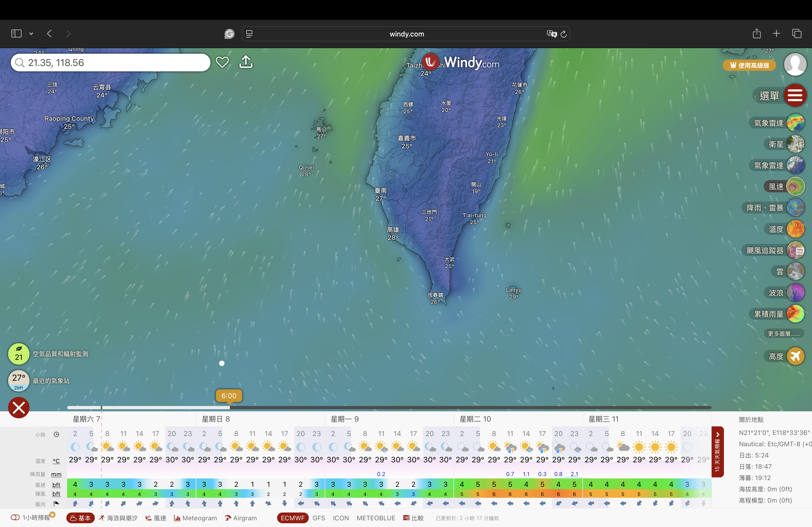Add location to favorites heart icon
Screen dimensions: 812x527
(x=222, y=62)
